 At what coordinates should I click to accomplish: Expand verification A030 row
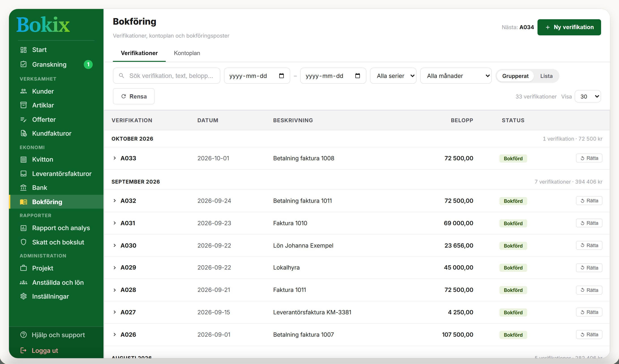[114, 245]
